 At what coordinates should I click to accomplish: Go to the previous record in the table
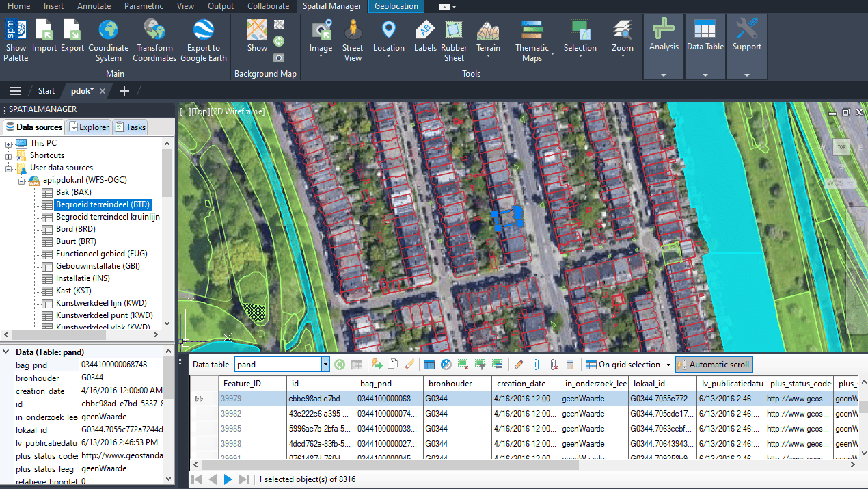pyautogui.click(x=213, y=480)
